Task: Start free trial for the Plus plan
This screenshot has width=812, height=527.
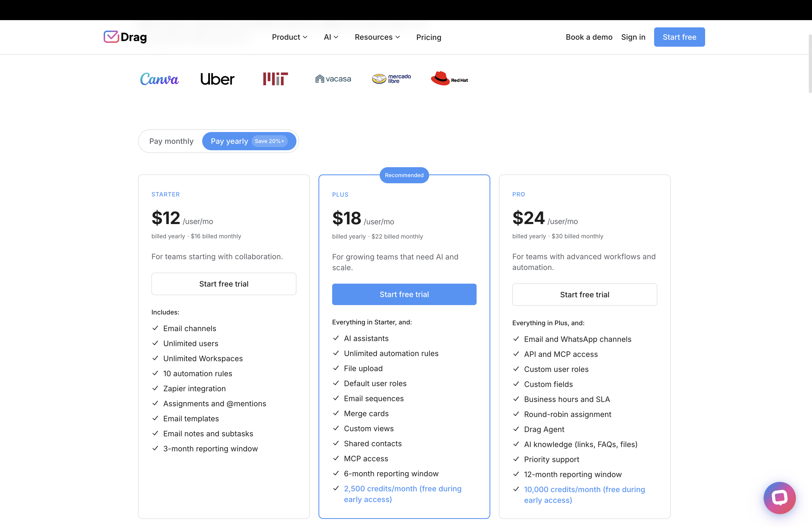Action: [404, 295]
